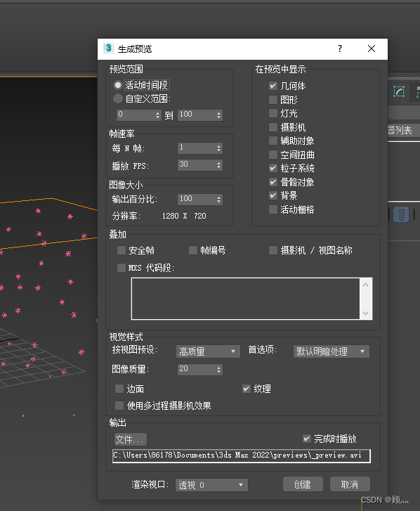Enable the 图形 checkbox
420x511 pixels.
[273, 99]
